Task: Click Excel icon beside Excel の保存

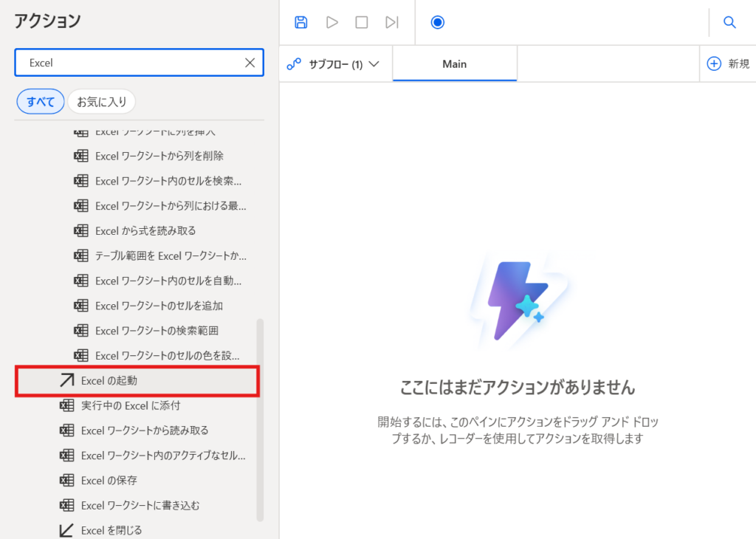Action: point(66,480)
